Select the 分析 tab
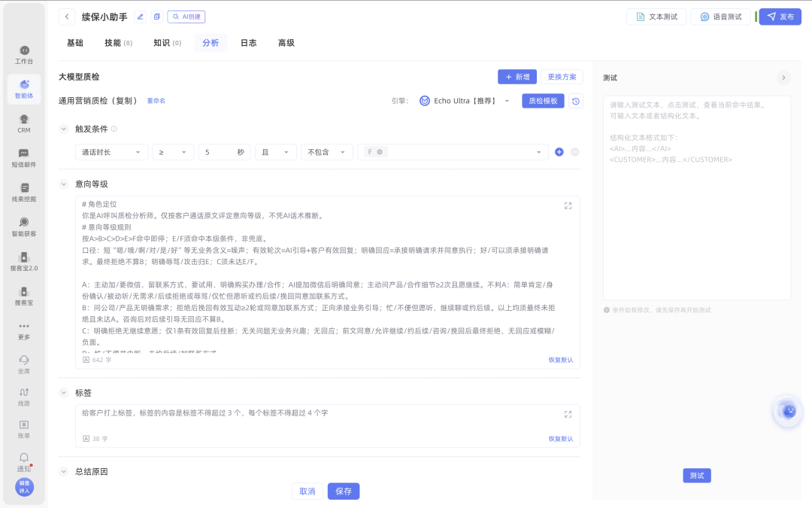Image resolution: width=812 pixels, height=508 pixels. tap(211, 43)
